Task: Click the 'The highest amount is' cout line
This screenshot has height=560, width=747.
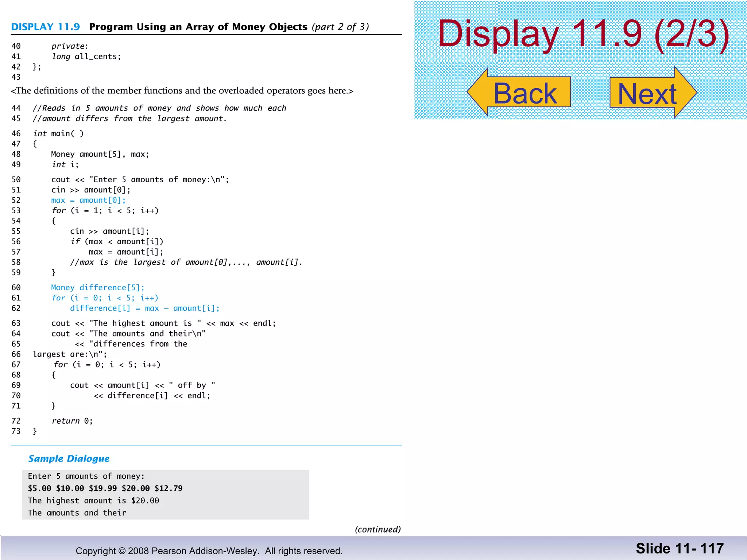Action: coord(164,323)
